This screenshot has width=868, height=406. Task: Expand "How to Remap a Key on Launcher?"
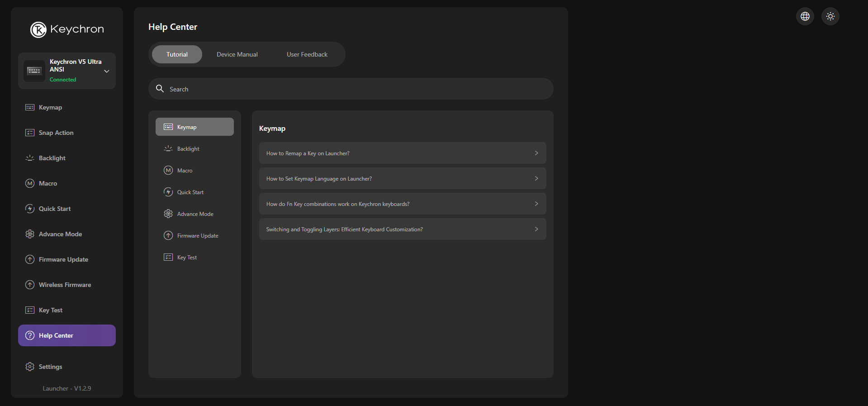click(x=402, y=153)
